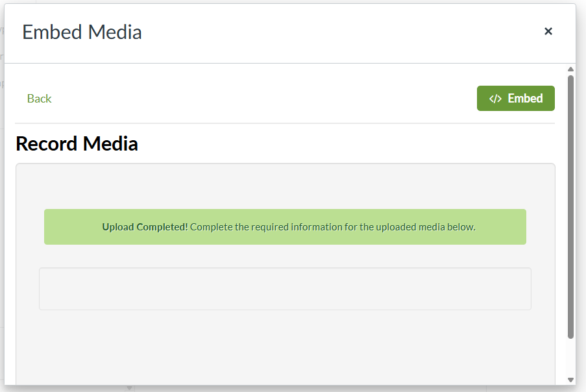This screenshot has width=586, height=392.
Task: Click the small arrow below the dialog
Action: coord(129,388)
